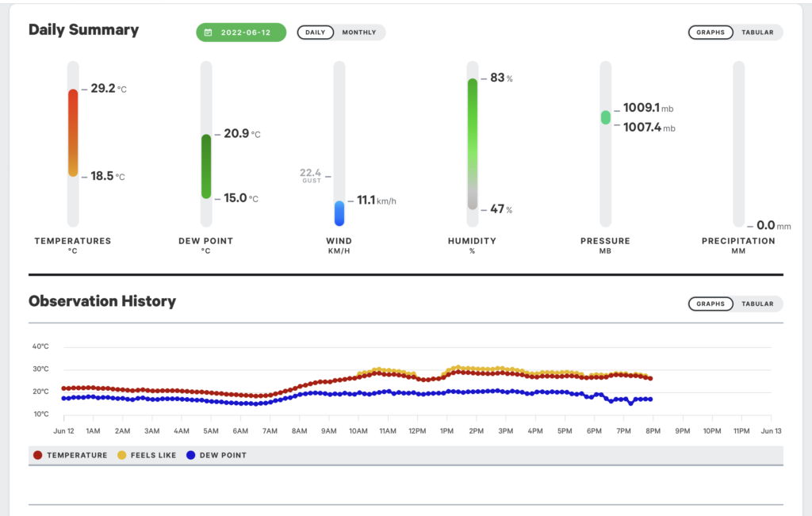Click the minimum humidity value 47%
Screen dimensions: 812x516
pyautogui.click(x=501, y=208)
